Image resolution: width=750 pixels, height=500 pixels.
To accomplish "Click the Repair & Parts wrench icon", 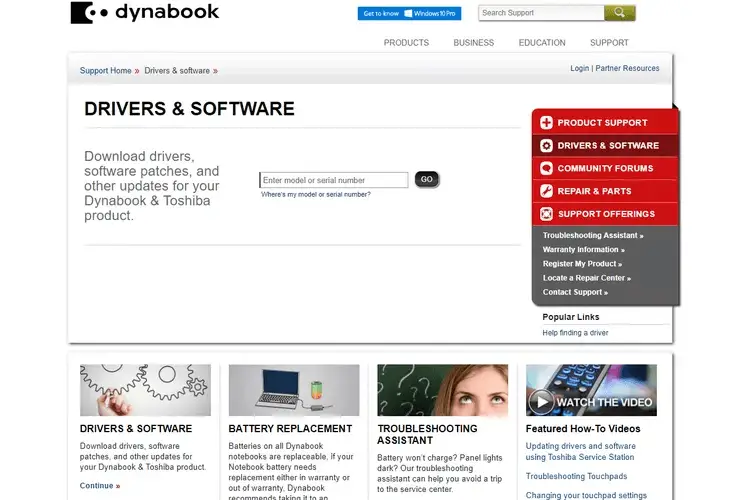I will [x=546, y=191].
